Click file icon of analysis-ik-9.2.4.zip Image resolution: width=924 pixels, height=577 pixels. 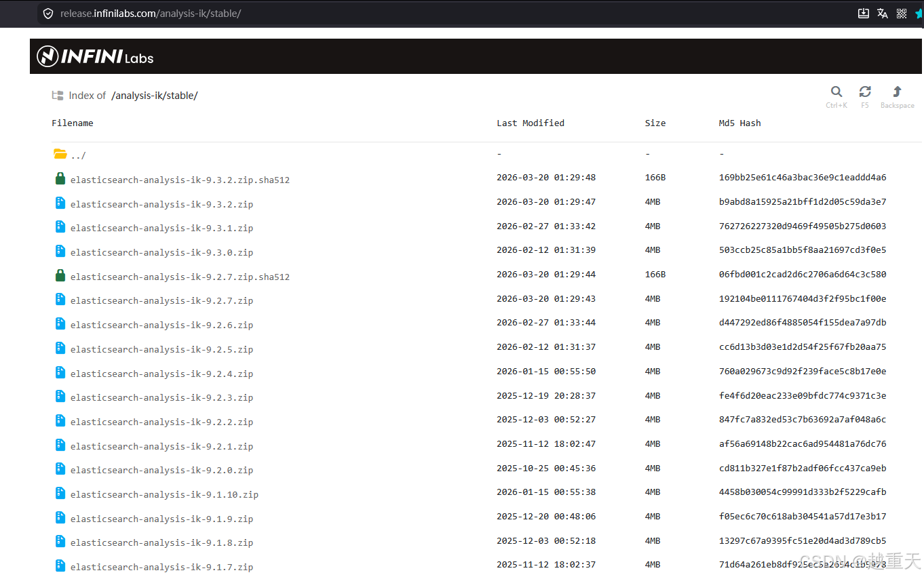coord(60,372)
